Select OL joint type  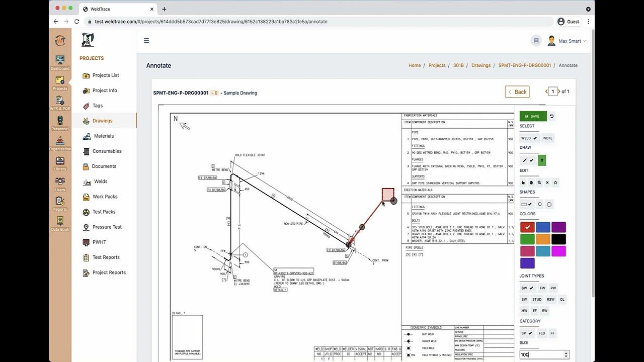tap(562, 299)
